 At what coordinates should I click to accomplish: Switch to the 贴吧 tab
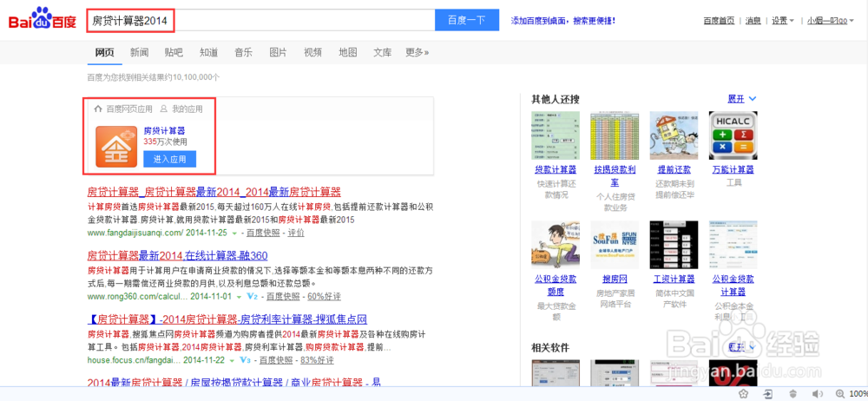[x=174, y=53]
